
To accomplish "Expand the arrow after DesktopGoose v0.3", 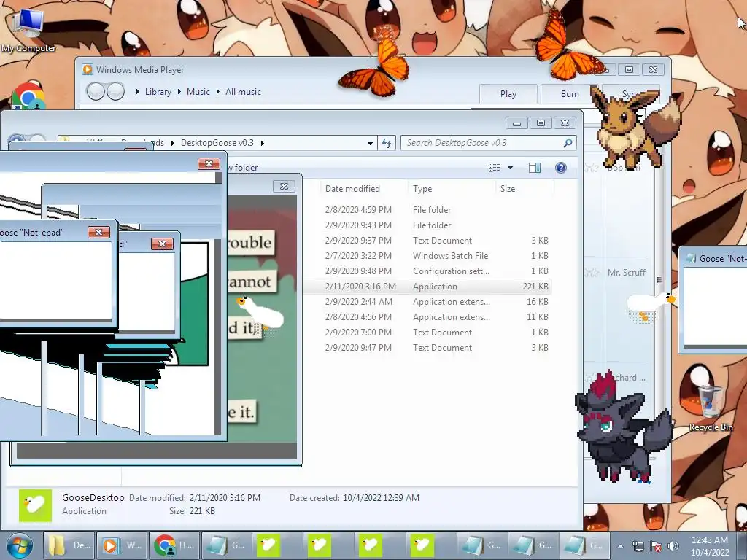I will 263,143.
